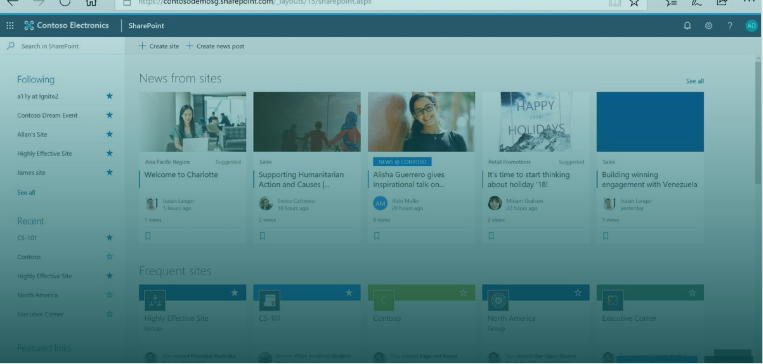Bookmark the Welcome to Charlotte post
The width and height of the screenshot is (763, 364).
click(148, 236)
